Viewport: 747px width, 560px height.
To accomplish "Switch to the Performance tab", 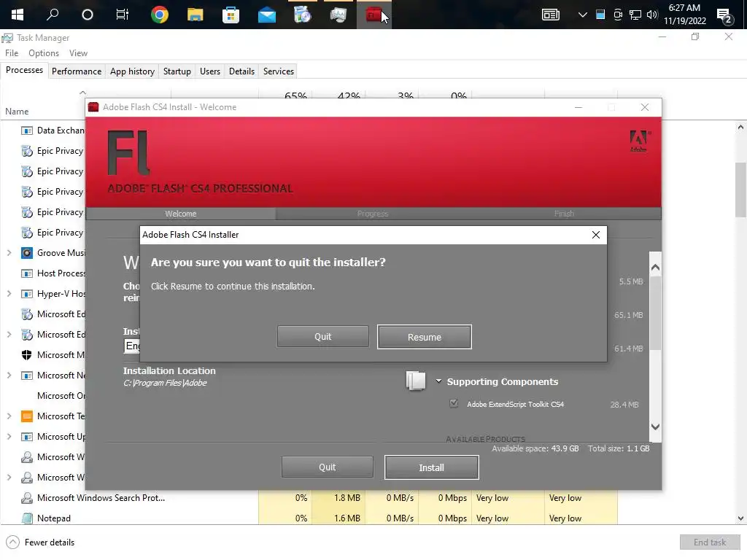I will pyautogui.click(x=76, y=71).
